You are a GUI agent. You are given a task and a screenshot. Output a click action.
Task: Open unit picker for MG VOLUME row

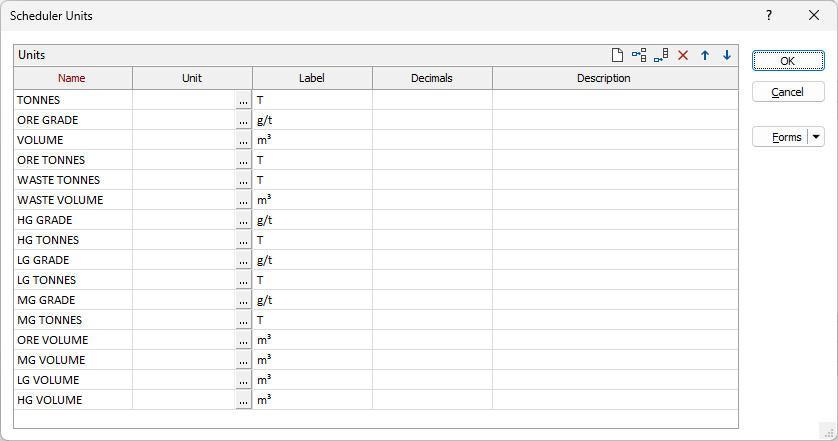pyautogui.click(x=243, y=360)
